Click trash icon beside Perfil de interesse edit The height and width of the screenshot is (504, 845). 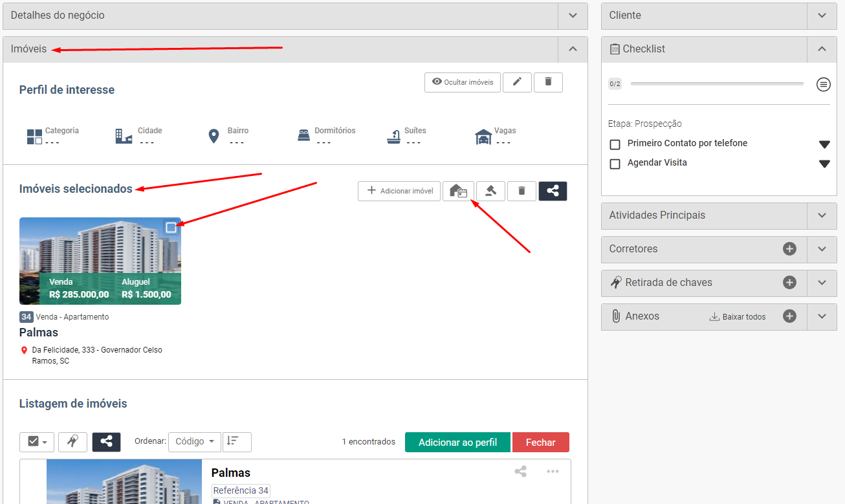pyautogui.click(x=548, y=82)
